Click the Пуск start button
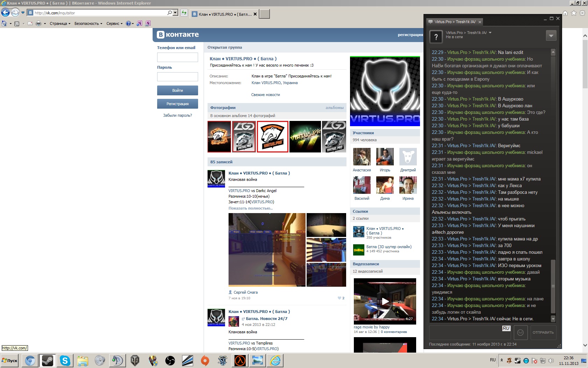The width and height of the screenshot is (588, 368). [x=10, y=361]
